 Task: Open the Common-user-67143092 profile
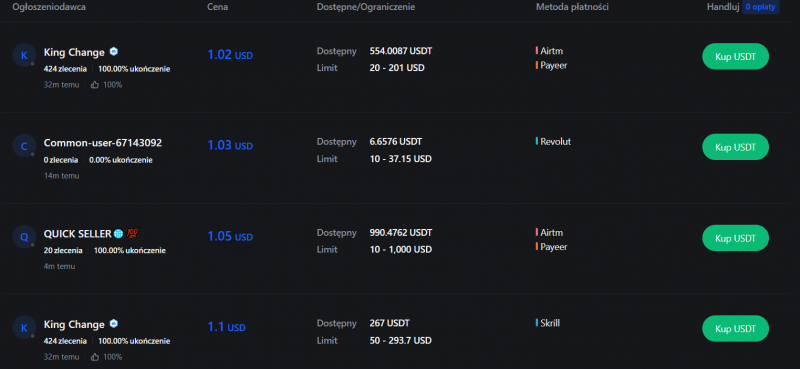click(x=103, y=143)
